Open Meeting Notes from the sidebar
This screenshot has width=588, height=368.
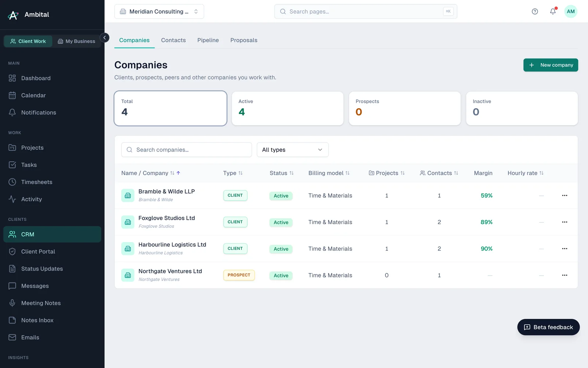(x=52, y=303)
